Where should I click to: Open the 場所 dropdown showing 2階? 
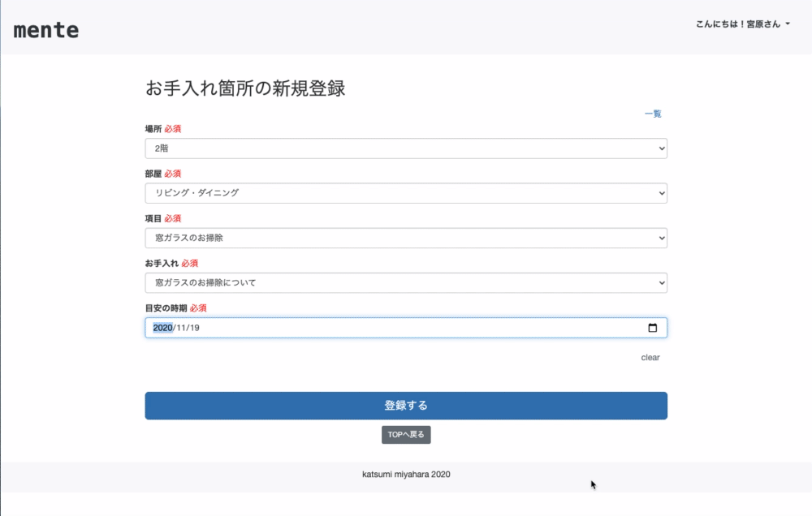click(406, 148)
